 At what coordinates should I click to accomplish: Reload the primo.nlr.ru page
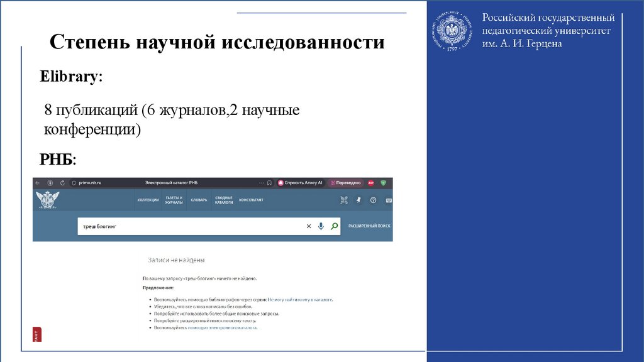point(62,183)
